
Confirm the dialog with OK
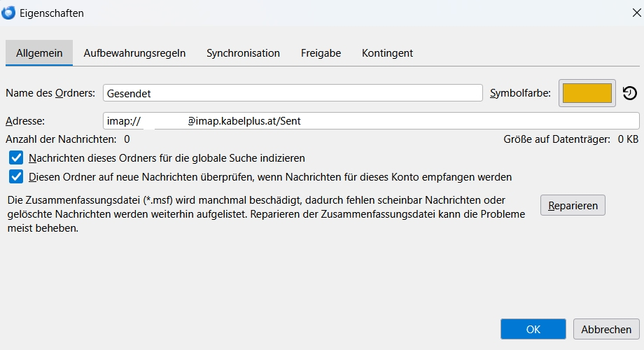click(533, 330)
